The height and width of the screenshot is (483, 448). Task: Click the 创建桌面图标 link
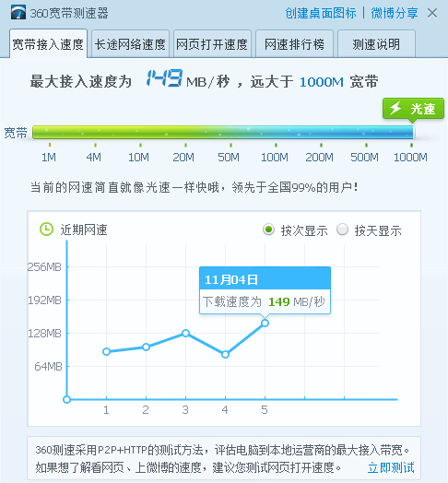321,13
